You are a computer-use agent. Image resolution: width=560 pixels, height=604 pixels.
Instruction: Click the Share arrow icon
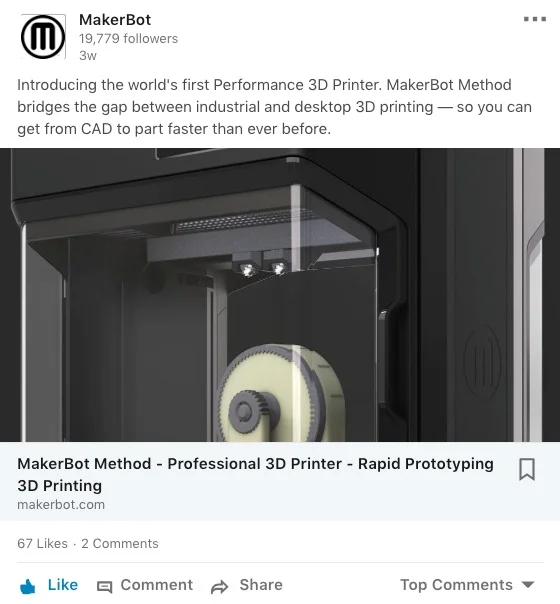point(220,587)
